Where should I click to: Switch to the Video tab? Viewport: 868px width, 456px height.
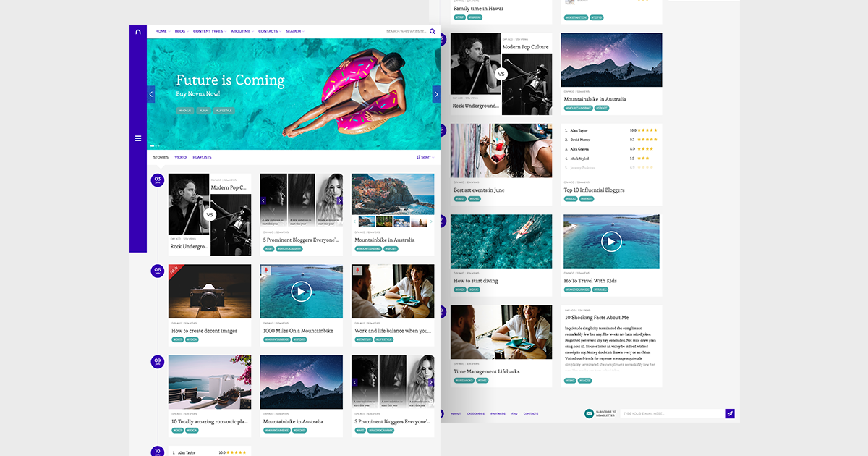point(180,157)
